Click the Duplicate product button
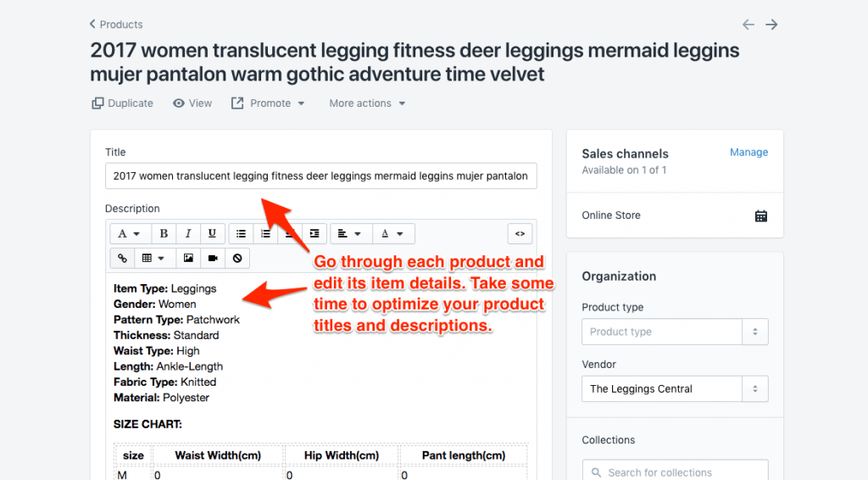Viewport: 868px width, 480px height. [x=122, y=103]
